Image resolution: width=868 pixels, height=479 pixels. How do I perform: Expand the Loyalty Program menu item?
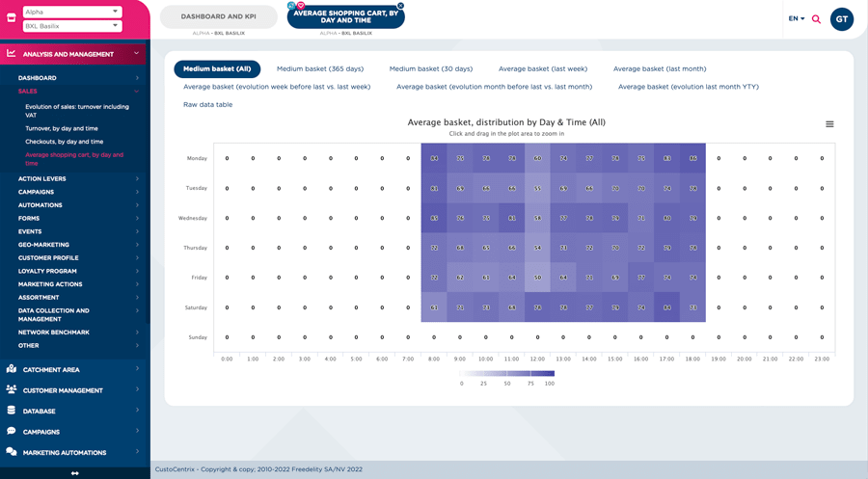point(77,272)
